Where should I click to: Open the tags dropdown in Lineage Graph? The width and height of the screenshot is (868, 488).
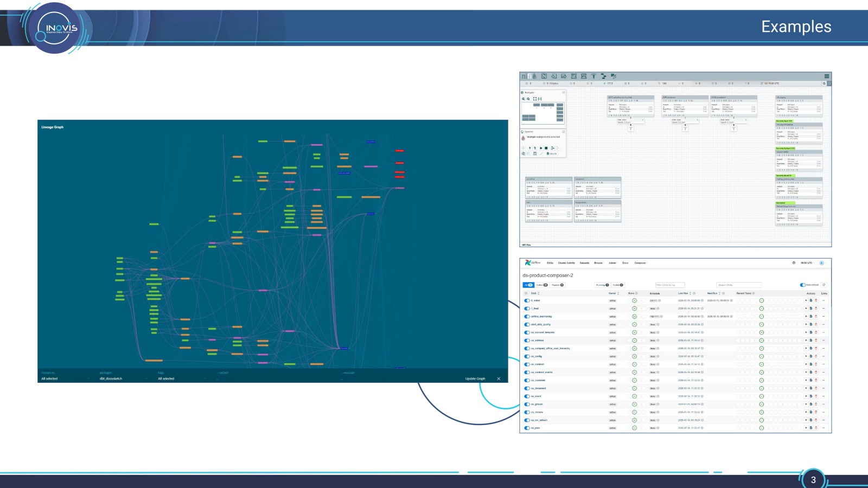point(182,378)
